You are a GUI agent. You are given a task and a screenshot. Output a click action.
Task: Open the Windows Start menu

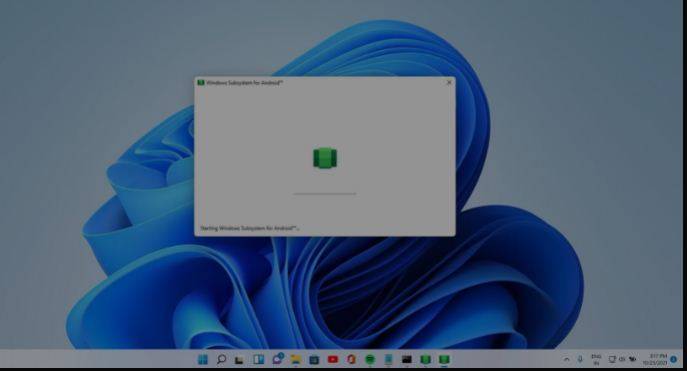pyautogui.click(x=202, y=360)
